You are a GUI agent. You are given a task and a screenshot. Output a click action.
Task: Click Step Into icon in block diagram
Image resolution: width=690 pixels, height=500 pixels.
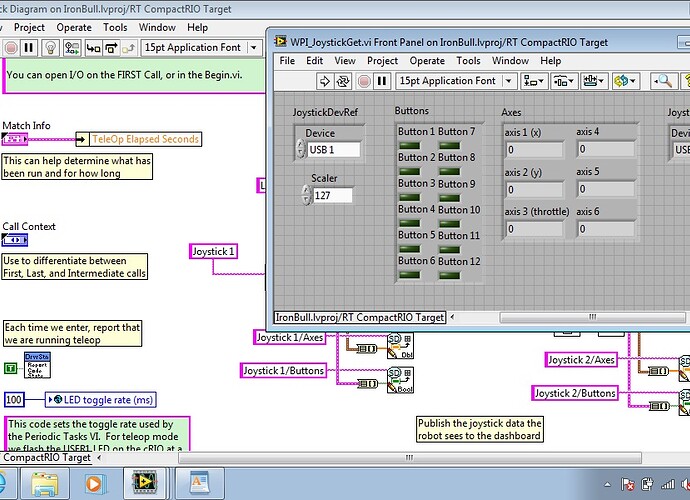click(x=93, y=48)
